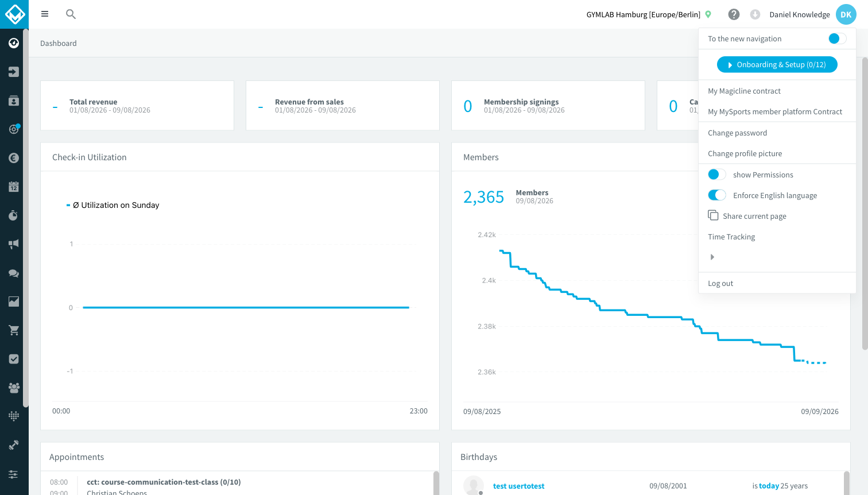The height and width of the screenshot is (495, 868).
Task: Open the shopping cart icon in the sidebar
Action: [x=14, y=330]
